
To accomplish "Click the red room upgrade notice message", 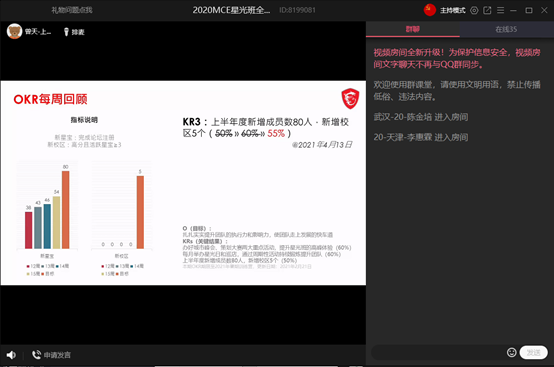I will (457, 58).
